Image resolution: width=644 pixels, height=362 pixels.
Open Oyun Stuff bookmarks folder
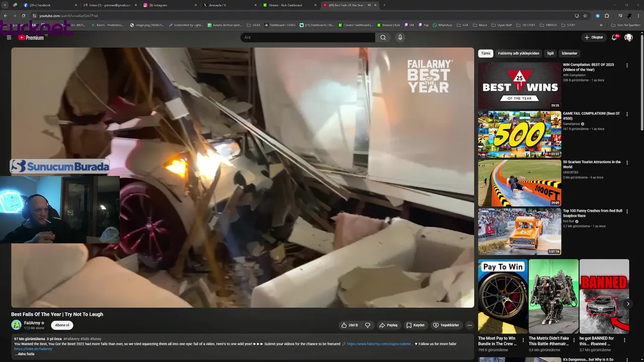[x=502, y=25]
